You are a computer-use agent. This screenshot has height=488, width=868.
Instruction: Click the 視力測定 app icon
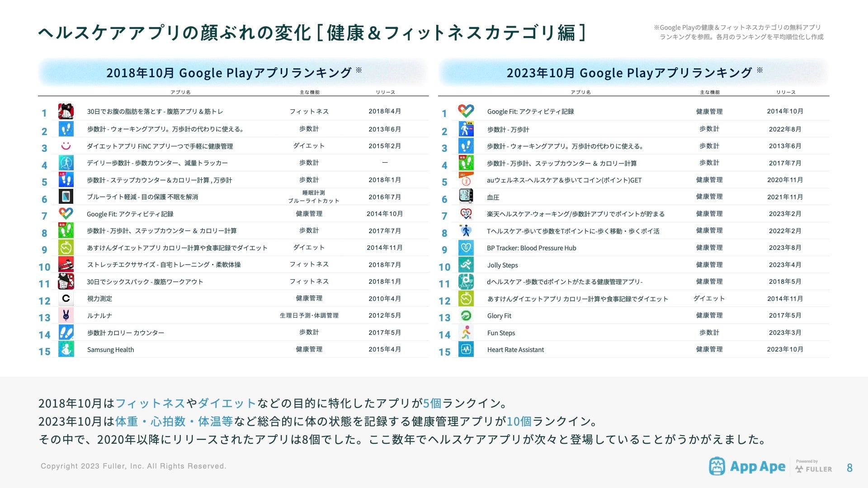coord(66,298)
